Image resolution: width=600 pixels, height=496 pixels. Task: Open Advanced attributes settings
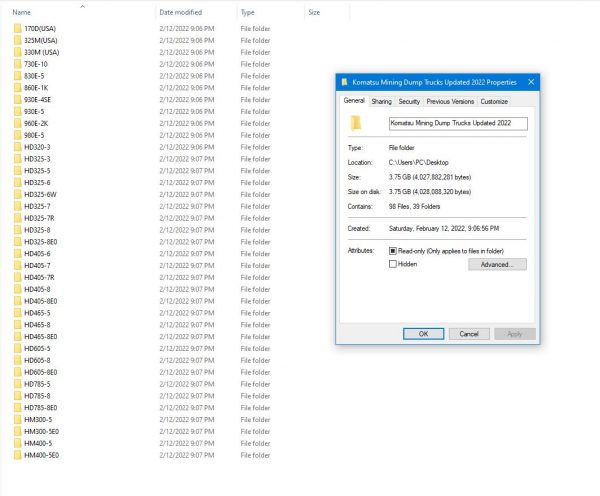point(497,264)
